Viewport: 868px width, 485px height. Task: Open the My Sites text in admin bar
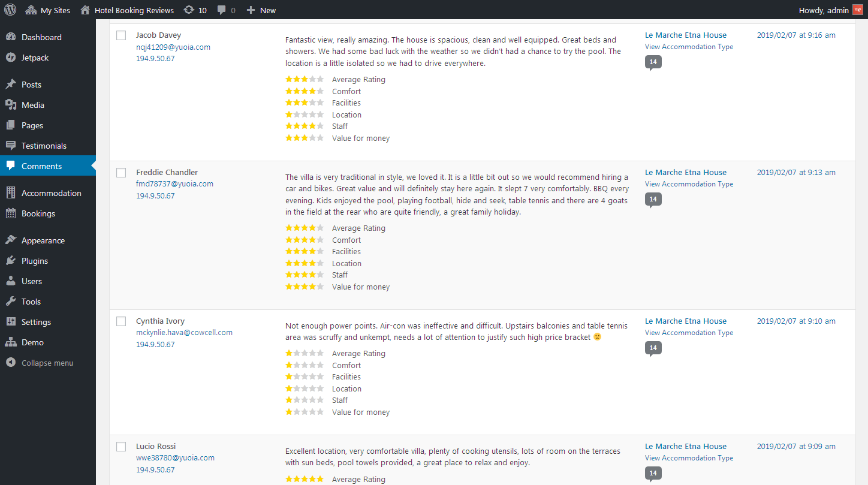(55, 10)
